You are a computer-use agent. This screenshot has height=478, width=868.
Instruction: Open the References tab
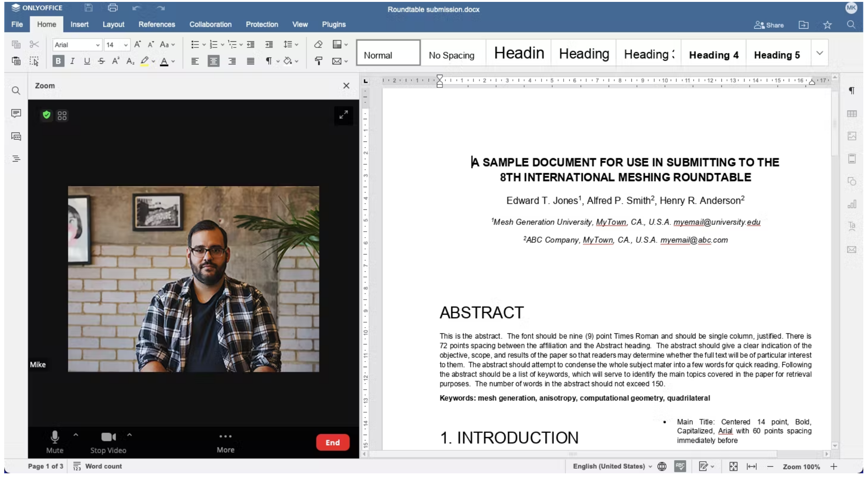point(156,24)
